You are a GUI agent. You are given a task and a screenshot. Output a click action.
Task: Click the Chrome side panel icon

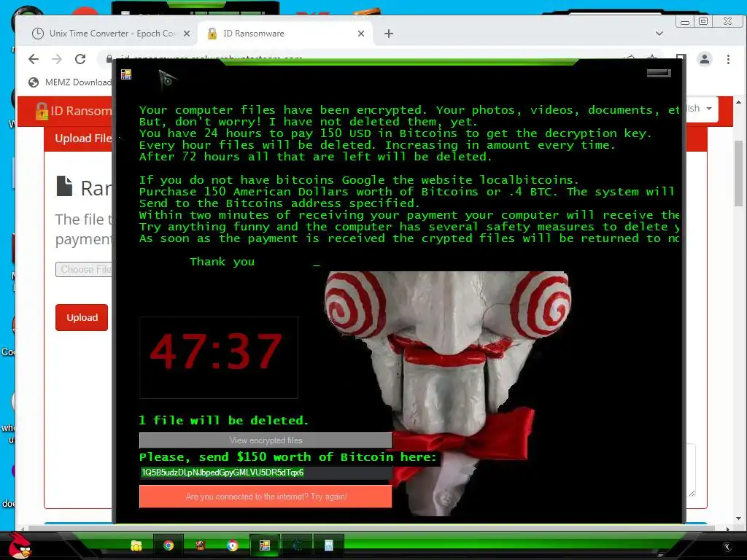click(681, 58)
